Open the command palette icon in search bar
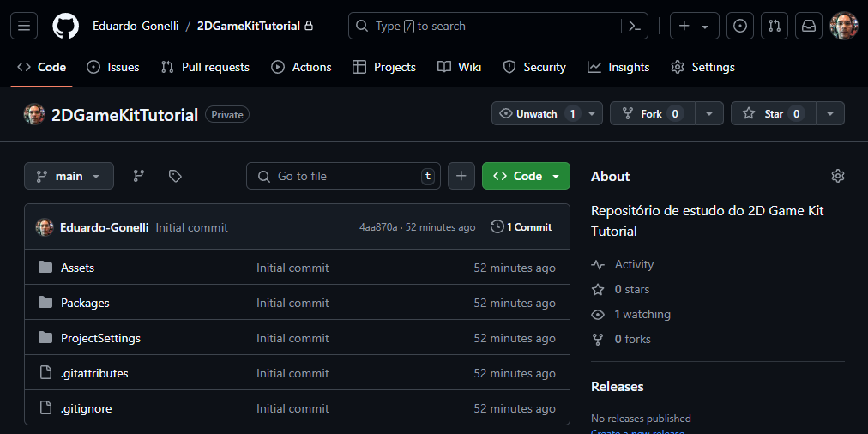868x434 pixels. pyautogui.click(x=635, y=26)
